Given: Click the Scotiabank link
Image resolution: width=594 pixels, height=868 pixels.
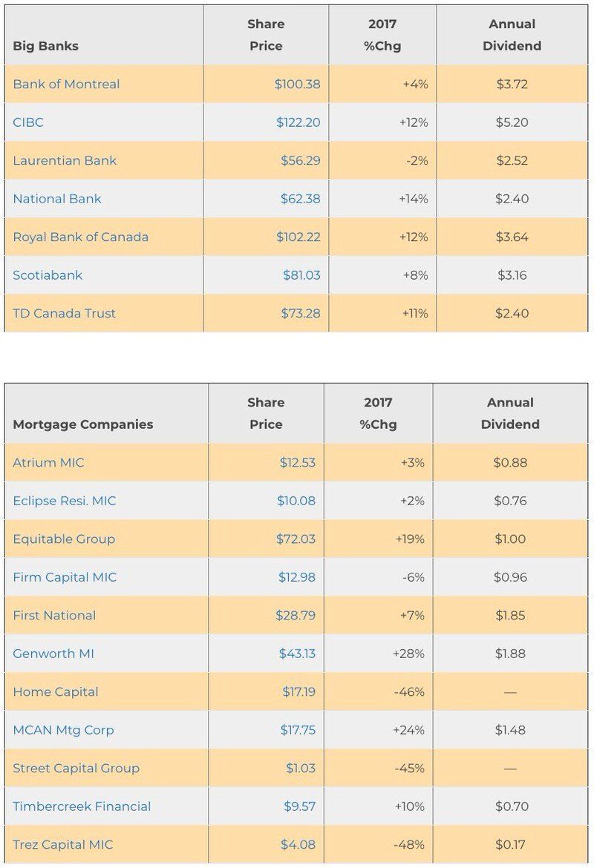Looking at the screenshot, I should click(x=47, y=275).
